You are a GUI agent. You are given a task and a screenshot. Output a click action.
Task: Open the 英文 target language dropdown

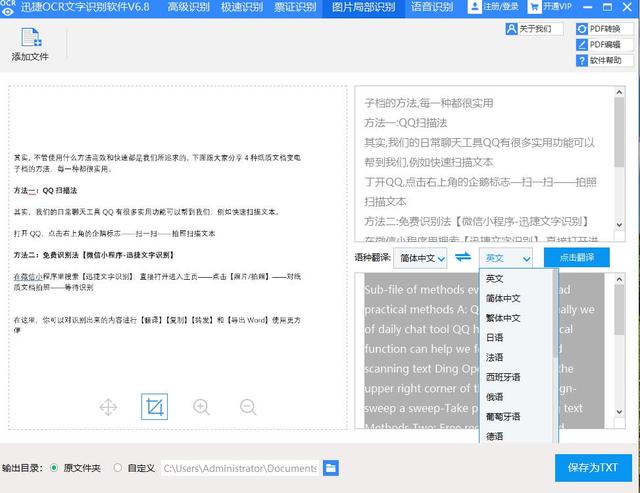(x=506, y=258)
